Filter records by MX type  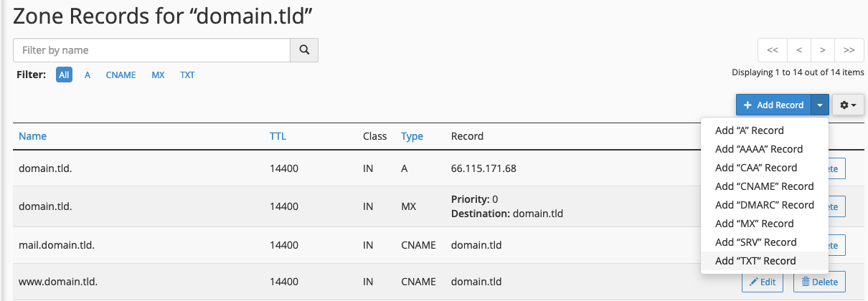[x=158, y=75]
